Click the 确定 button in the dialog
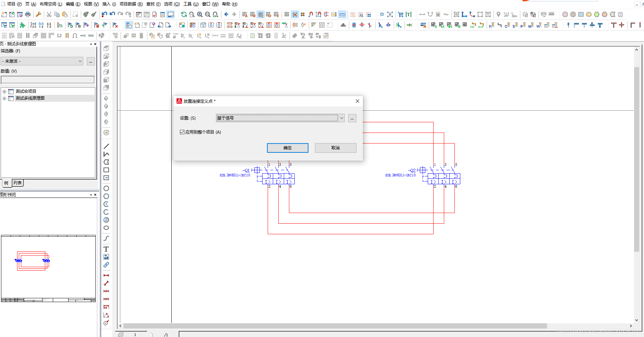The image size is (644, 337). (x=288, y=148)
